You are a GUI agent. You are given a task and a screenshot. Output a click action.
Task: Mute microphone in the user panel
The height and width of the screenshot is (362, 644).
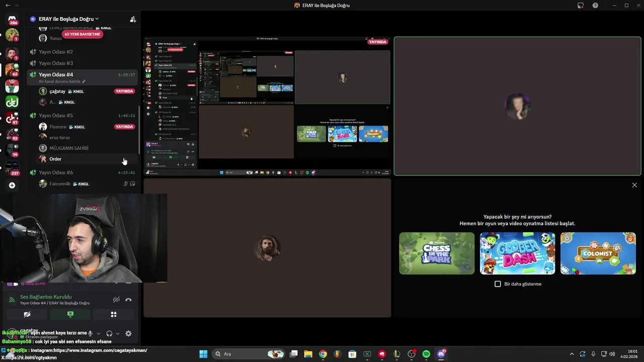(x=91, y=333)
